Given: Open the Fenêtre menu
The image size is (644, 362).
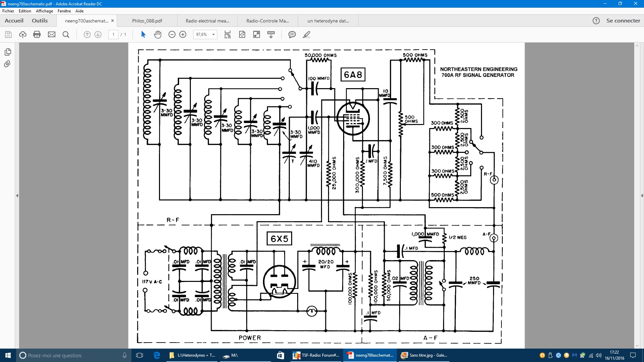Looking at the screenshot, I should [64, 11].
